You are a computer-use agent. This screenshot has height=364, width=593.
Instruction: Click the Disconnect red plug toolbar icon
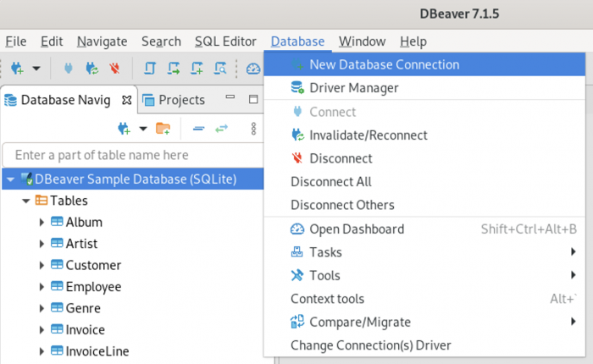coord(114,69)
